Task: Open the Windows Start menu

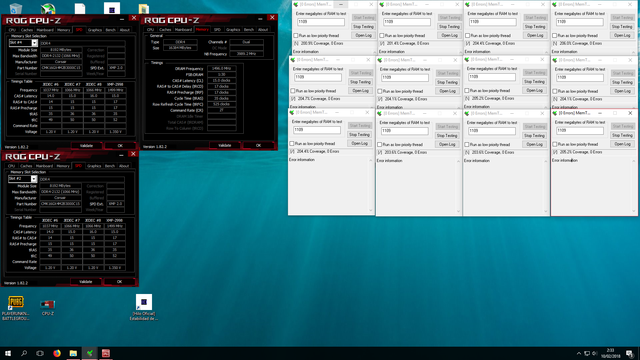Action: click(x=8, y=353)
